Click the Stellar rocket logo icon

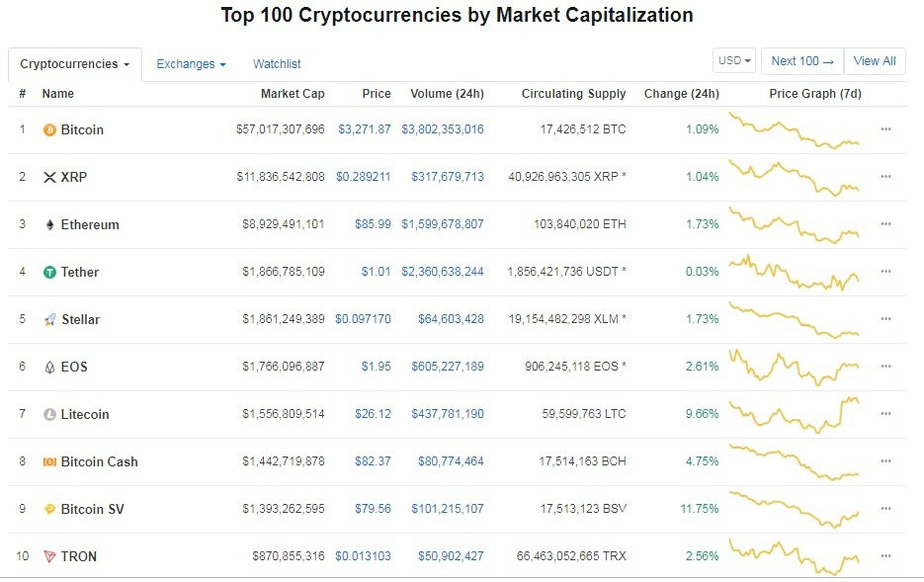[49, 319]
